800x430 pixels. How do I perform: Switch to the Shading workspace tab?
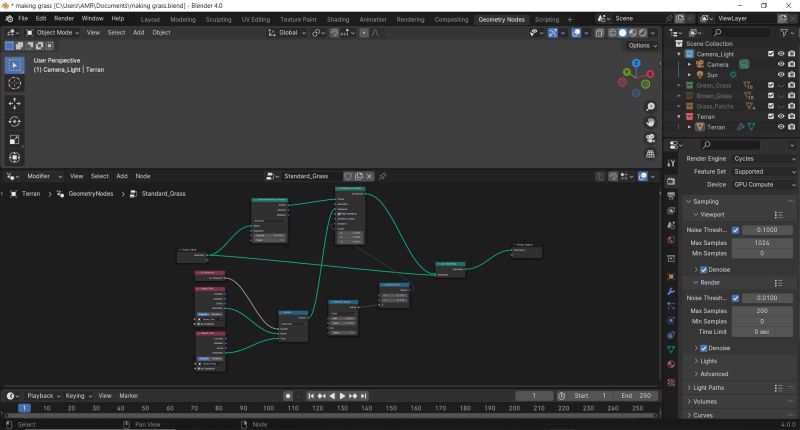coord(338,19)
